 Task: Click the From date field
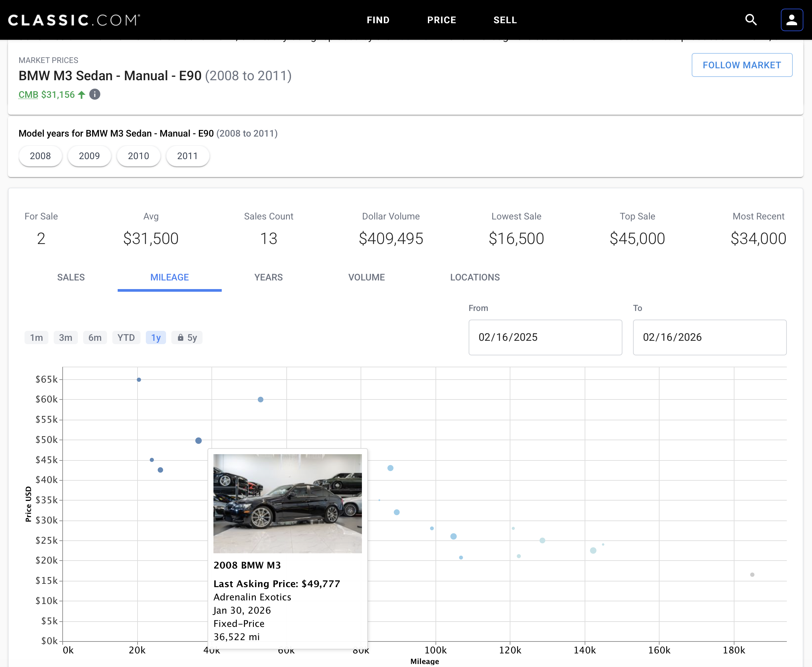tap(545, 337)
